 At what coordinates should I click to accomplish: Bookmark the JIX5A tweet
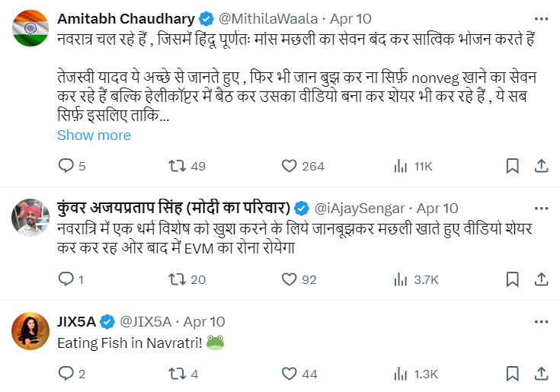[513, 374]
